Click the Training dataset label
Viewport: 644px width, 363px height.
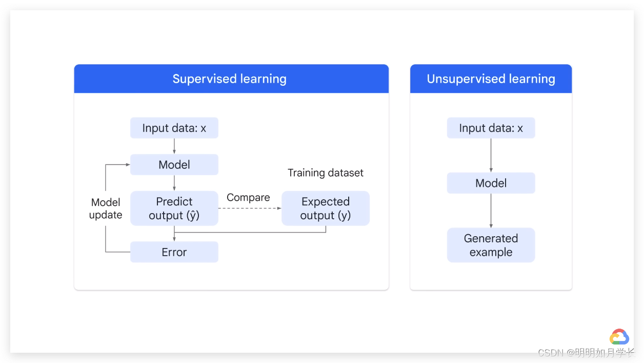(x=326, y=173)
